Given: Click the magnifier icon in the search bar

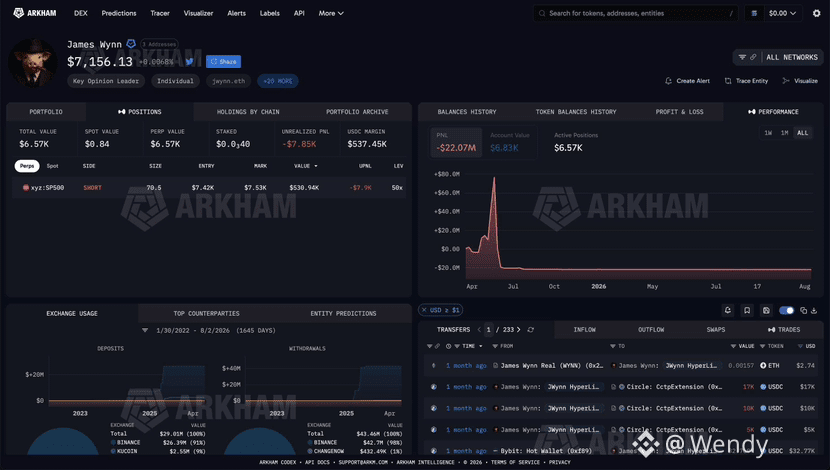Looking at the screenshot, I should tap(542, 13).
